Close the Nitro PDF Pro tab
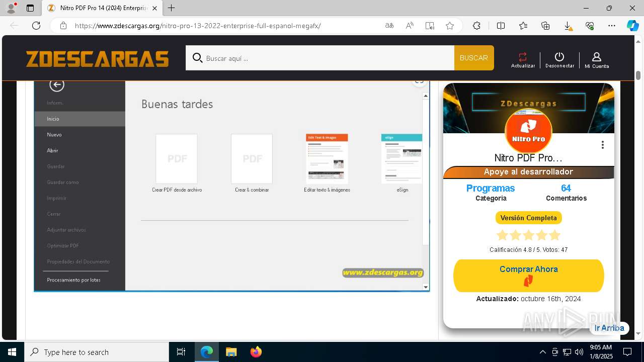Screen dimensions: 644x362 154,8
